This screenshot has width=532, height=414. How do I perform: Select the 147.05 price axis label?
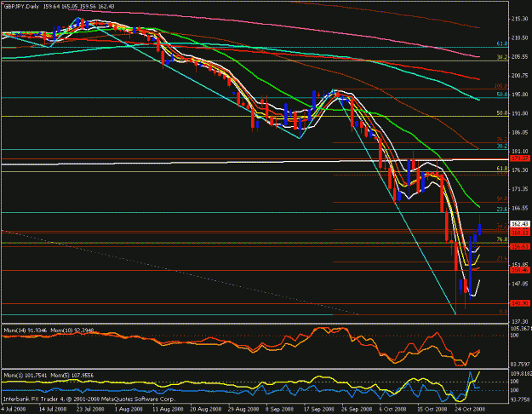pyautogui.click(x=519, y=284)
